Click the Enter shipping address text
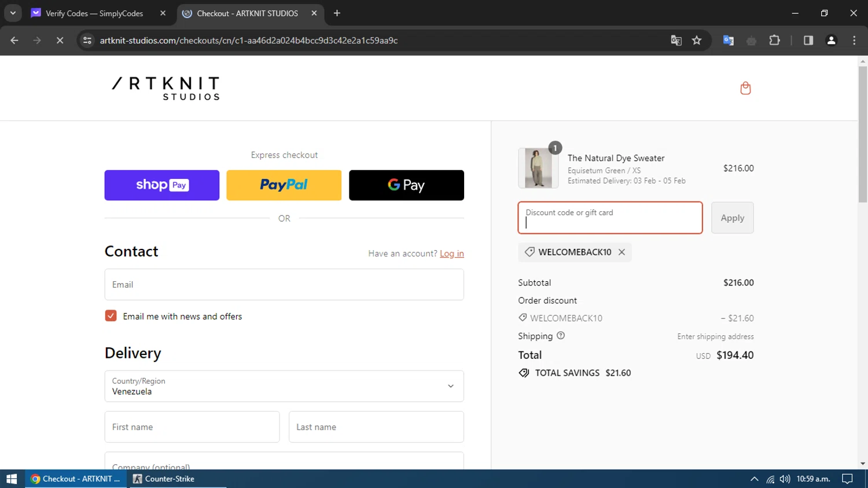 point(715,336)
